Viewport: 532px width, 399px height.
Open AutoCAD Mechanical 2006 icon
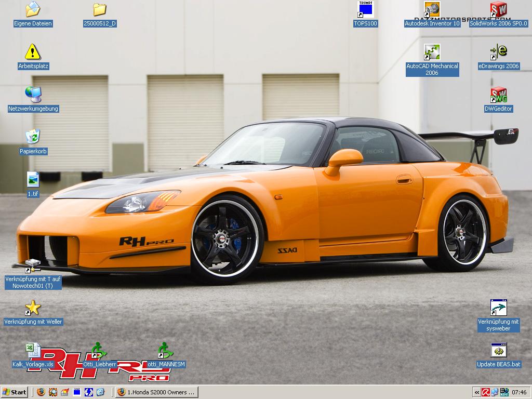coord(432,52)
